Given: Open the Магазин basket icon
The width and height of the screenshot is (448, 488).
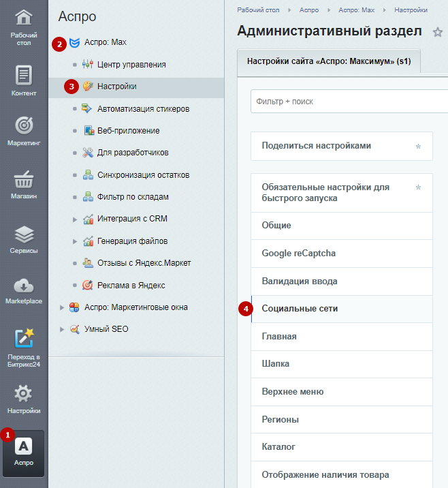Looking at the screenshot, I should click(x=24, y=179).
